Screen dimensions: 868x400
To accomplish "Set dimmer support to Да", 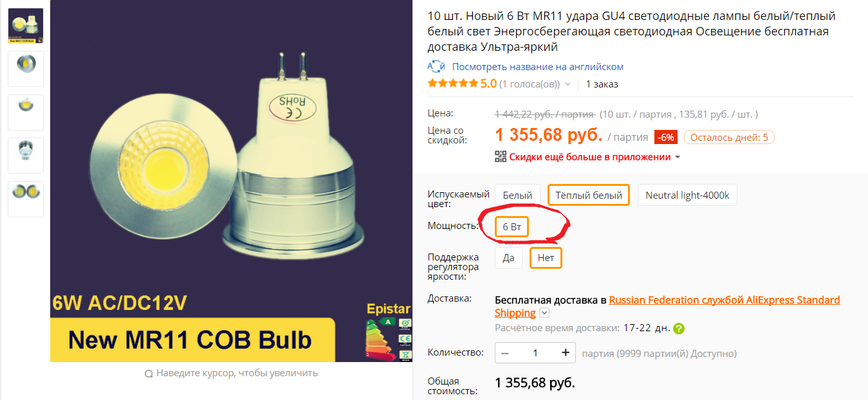I will [509, 258].
